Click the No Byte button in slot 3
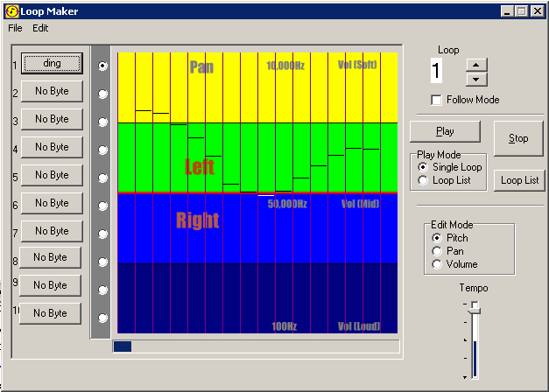549x392 pixels. point(52,119)
